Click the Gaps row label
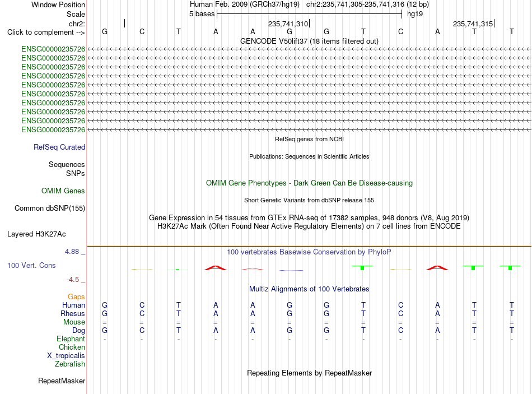The height and width of the screenshot is (394, 532). (x=76, y=297)
